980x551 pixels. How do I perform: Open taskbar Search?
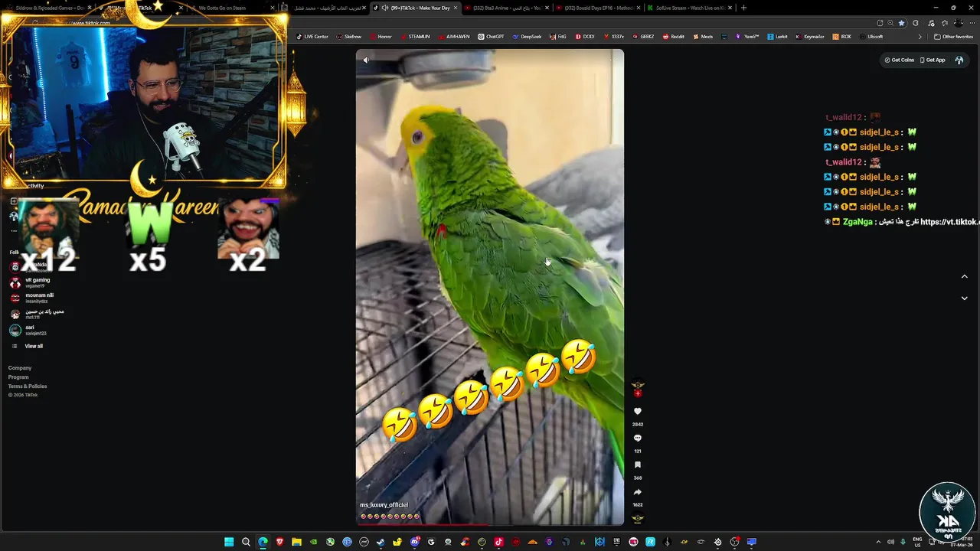click(246, 542)
